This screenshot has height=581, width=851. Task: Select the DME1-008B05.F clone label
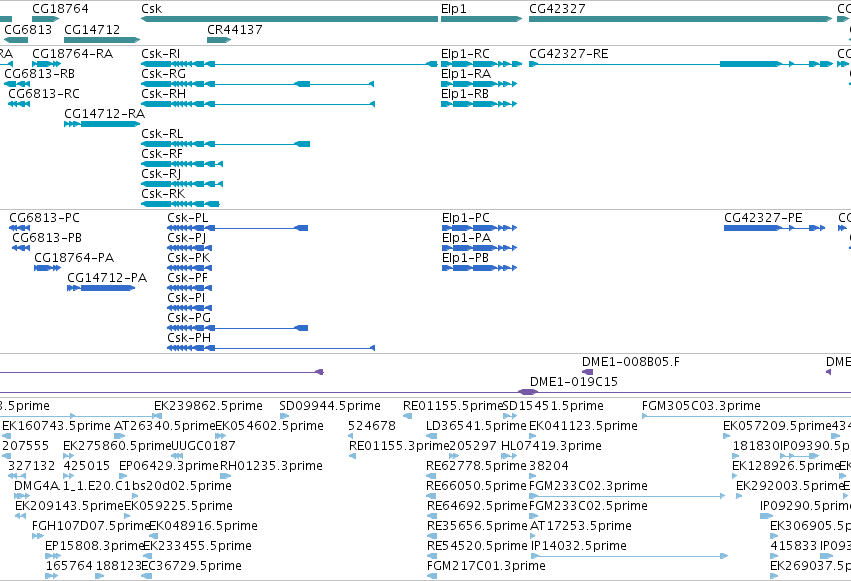(x=631, y=362)
